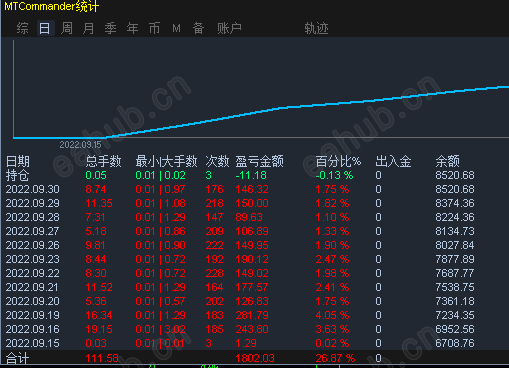Select the 2022.09.29 date row
Viewport: 509px width, 368px height.
pos(240,203)
